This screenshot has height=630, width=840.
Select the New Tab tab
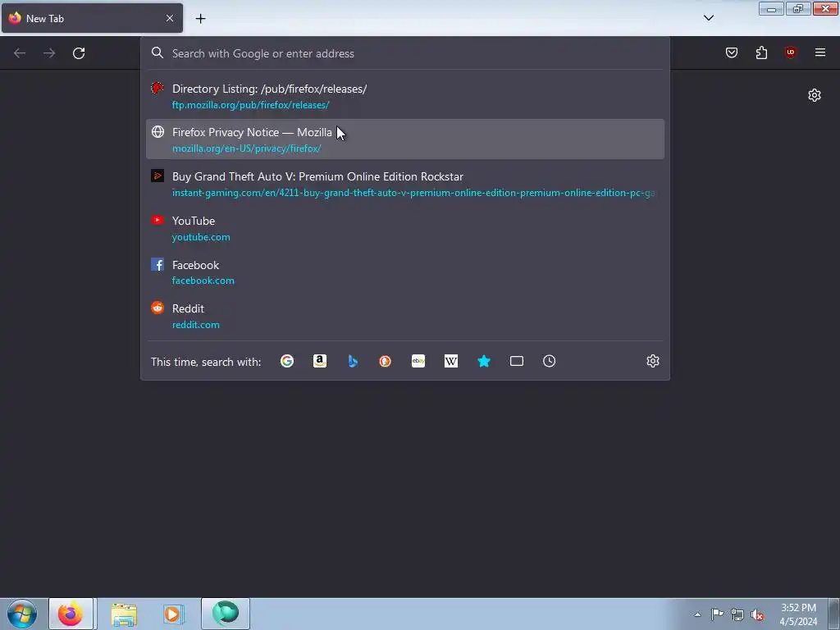pos(92,18)
